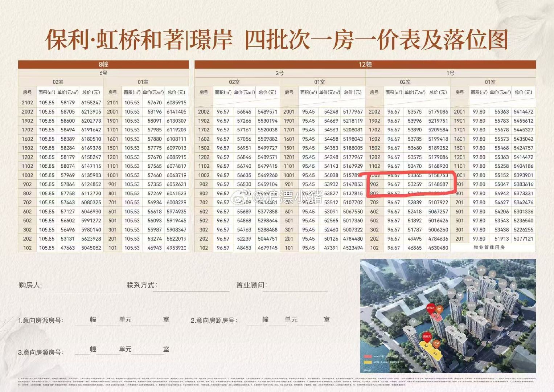This screenshot has height=392, width=554.
Task: Click total price cell "6213905"
Action: tap(91, 112)
